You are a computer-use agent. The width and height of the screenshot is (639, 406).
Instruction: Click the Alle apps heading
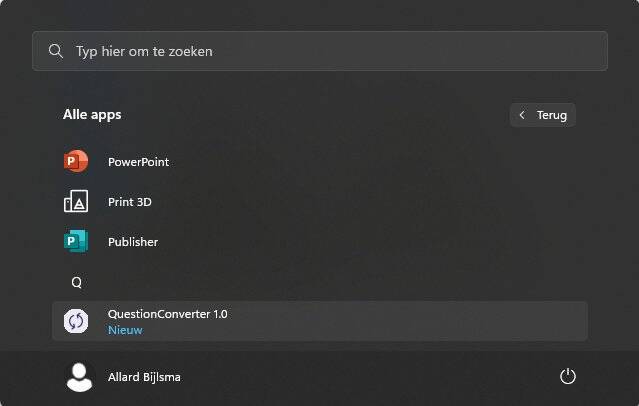(92, 115)
